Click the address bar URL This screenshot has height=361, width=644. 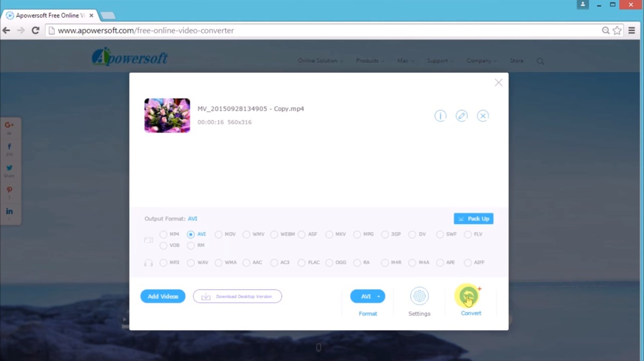click(146, 31)
